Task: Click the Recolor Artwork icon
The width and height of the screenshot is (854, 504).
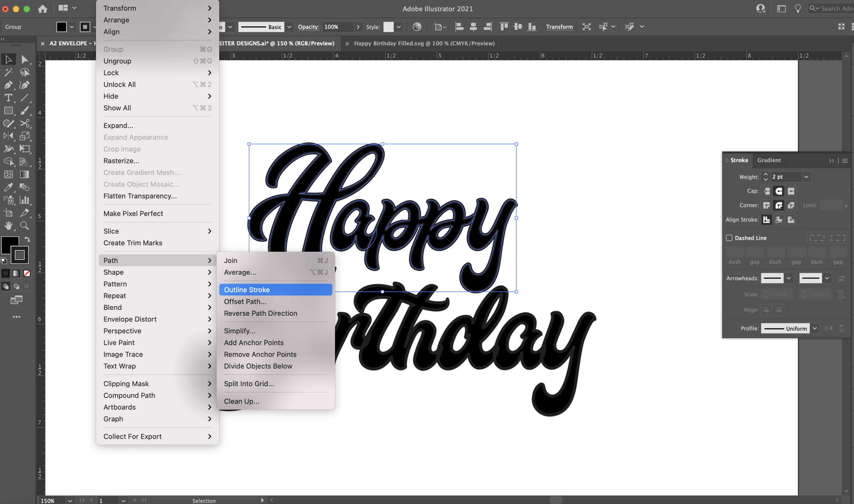Action: pyautogui.click(x=417, y=27)
